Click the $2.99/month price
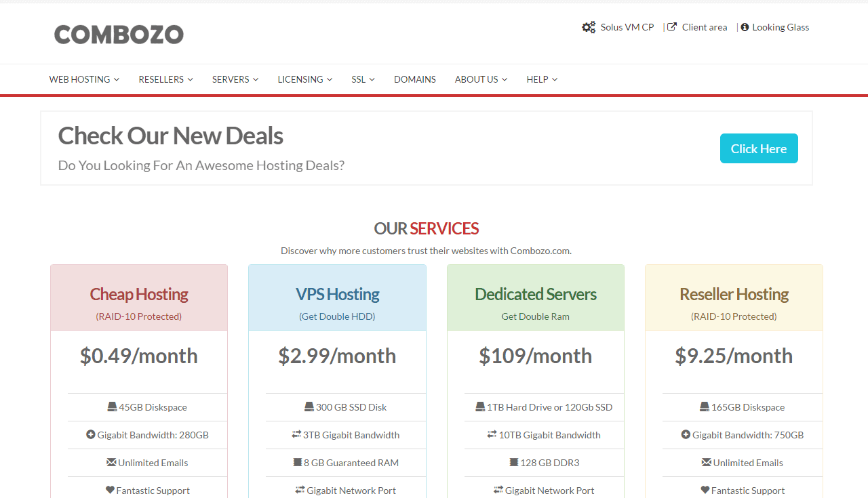The height and width of the screenshot is (498, 868). click(337, 356)
